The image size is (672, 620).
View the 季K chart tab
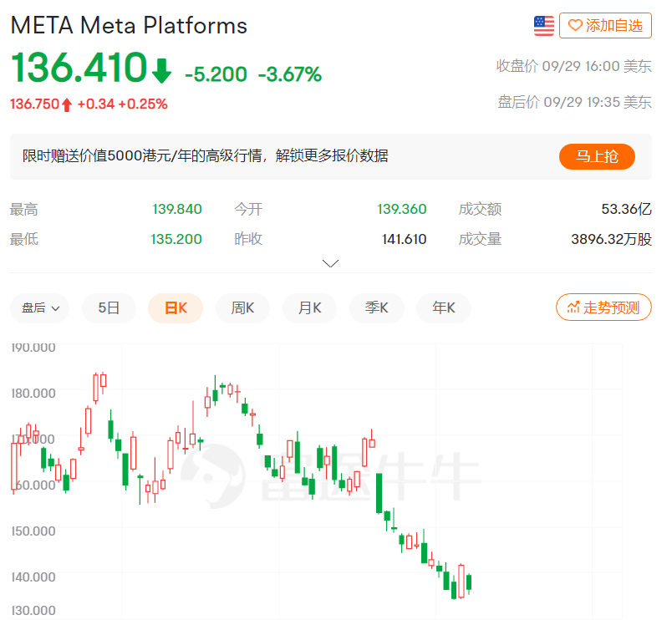(x=376, y=307)
